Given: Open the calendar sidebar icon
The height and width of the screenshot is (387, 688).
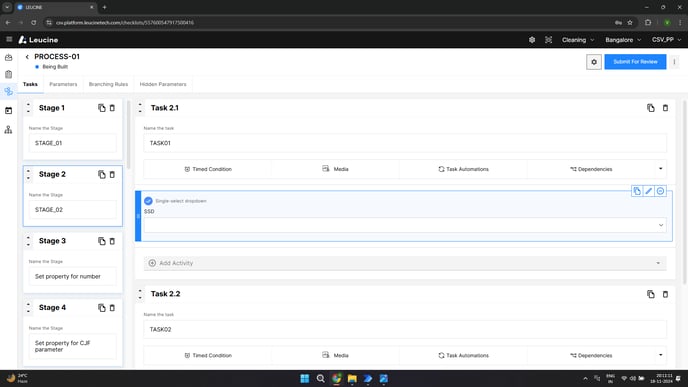Looking at the screenshot, I should click(x=8, y=111).
